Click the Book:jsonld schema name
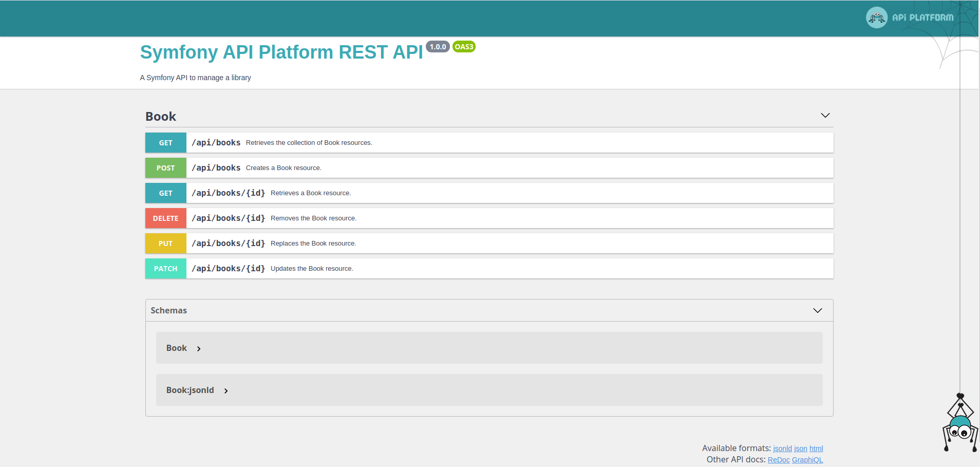This screenshot has width=980, height=467. click(x=190, y=390)
